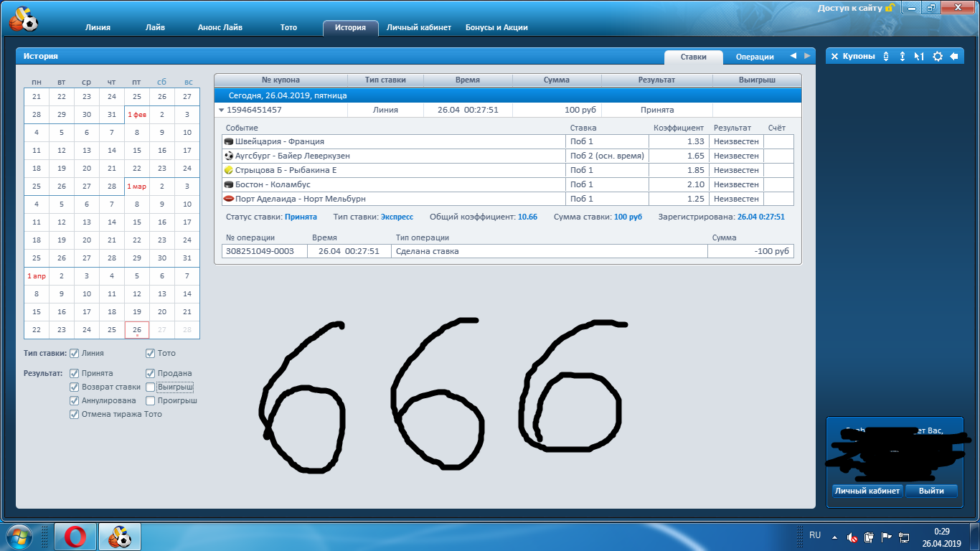Switch to the Операции tab
Screen dimensions: 980x551
pyautogui.click(x=754, y=57)
